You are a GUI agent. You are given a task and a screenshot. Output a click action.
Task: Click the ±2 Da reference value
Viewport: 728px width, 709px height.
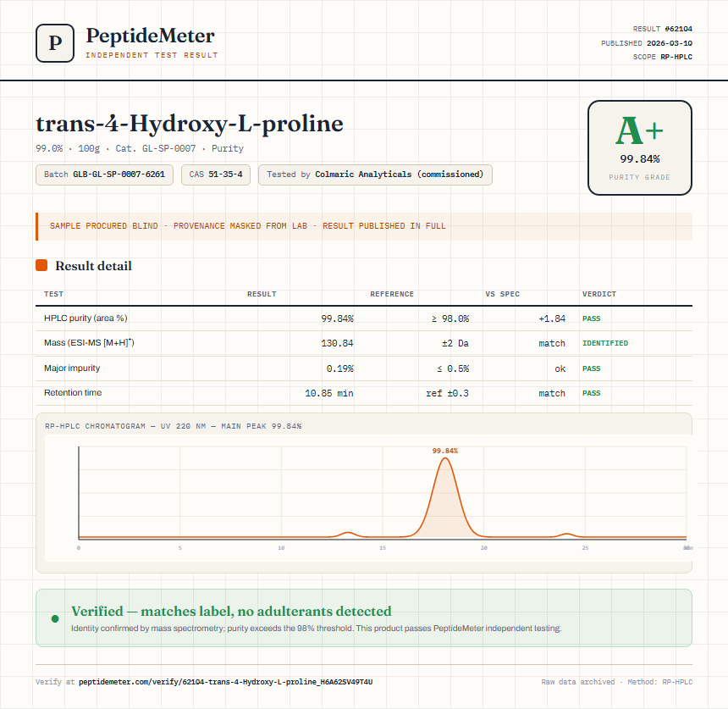tap(455, 343)
